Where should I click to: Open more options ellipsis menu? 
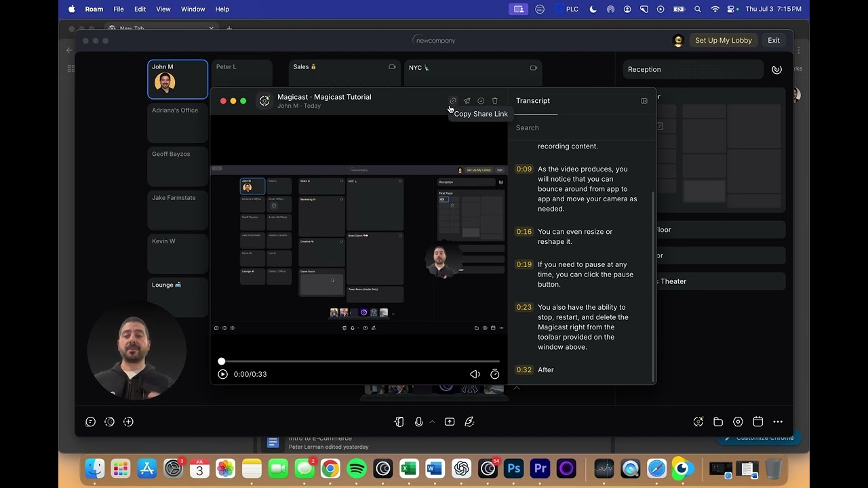click(778, 422)
